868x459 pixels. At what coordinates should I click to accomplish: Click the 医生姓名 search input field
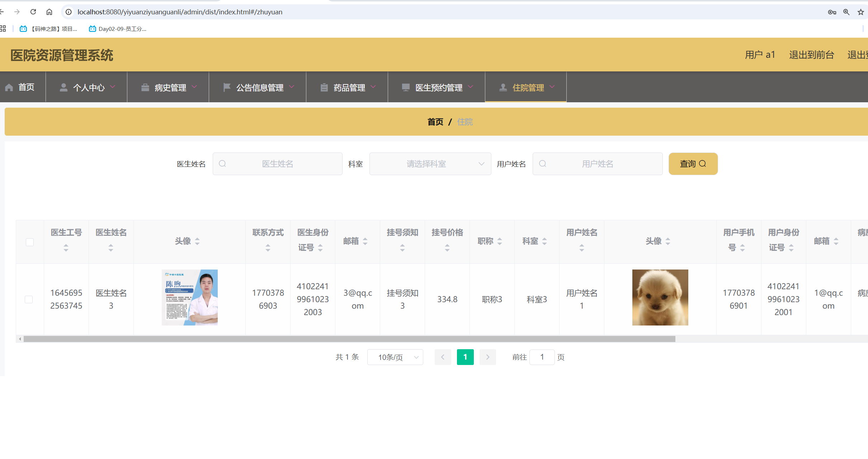pyautogui.click(x=277, y=164)
